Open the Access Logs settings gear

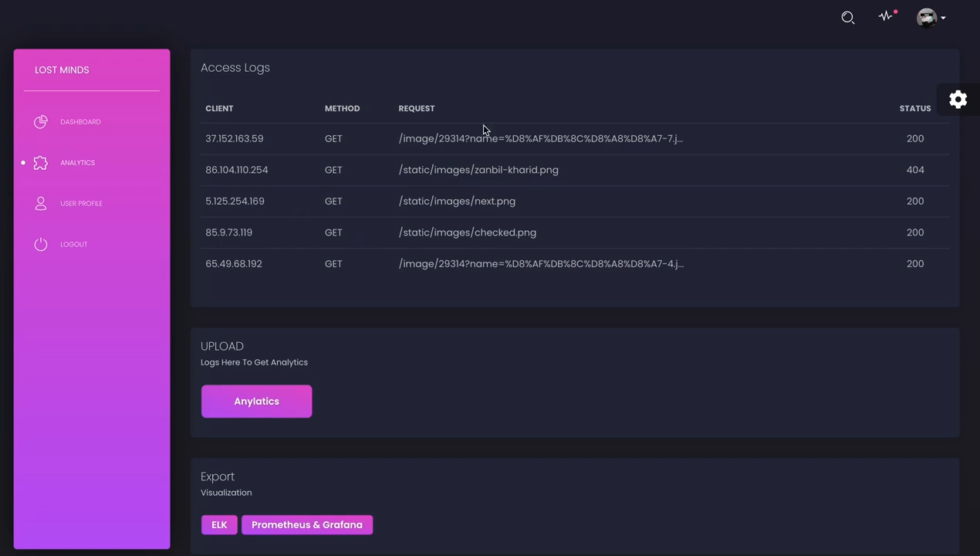(x=958, y=100)
